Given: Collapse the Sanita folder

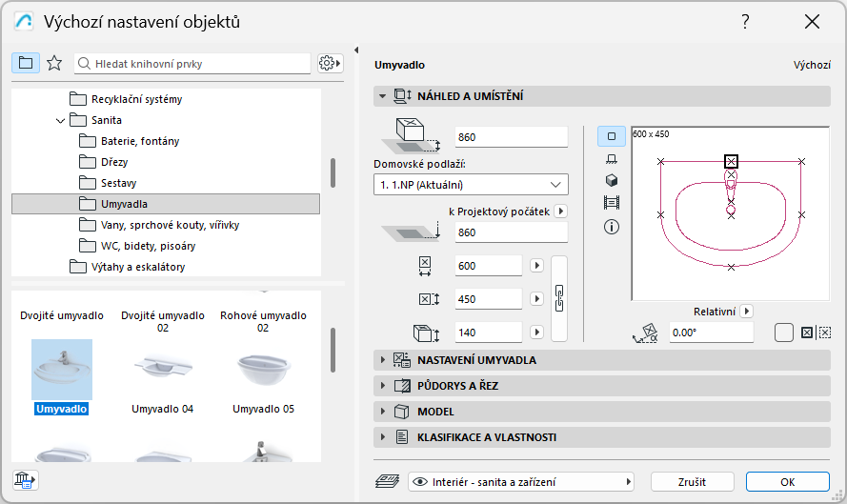Looking at the screenshot, I should [x=61, y=120].
